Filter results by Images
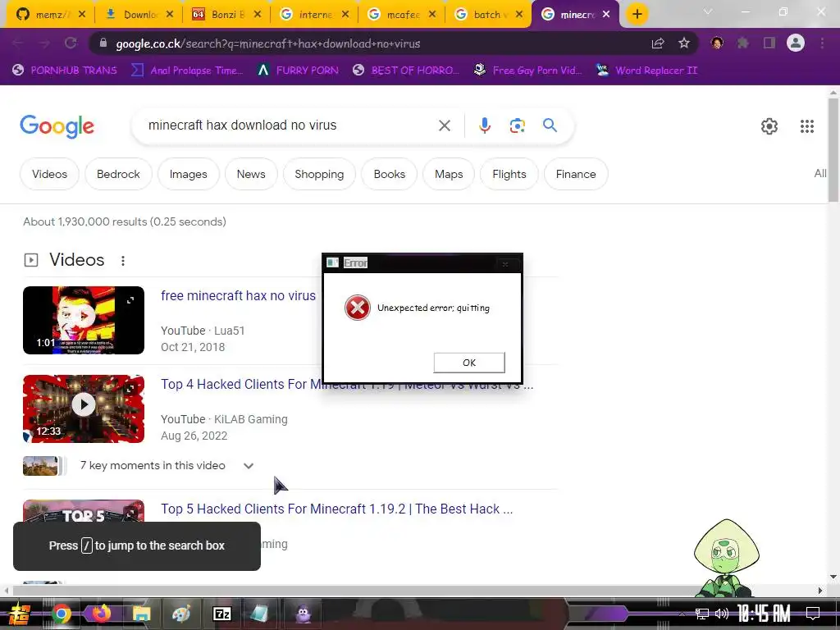 188,174
